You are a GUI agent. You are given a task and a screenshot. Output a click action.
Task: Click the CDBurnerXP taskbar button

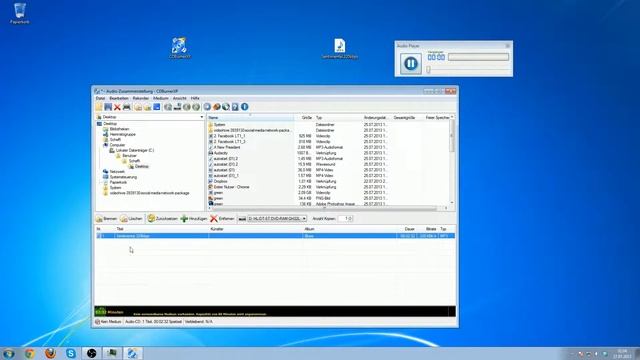click(x=132, y=353)
